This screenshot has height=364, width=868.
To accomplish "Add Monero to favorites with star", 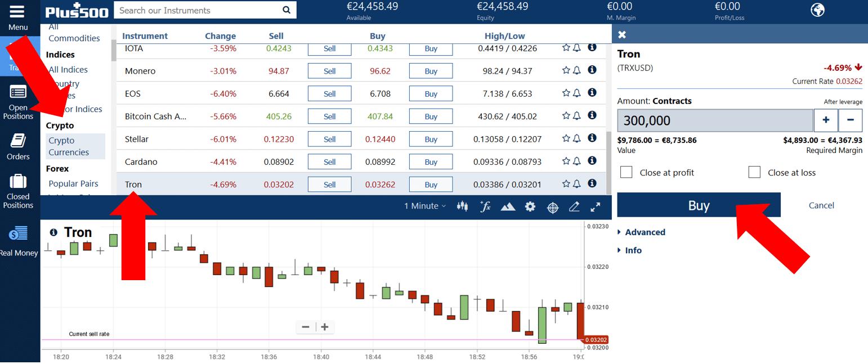I will click(x=566, y=70).
